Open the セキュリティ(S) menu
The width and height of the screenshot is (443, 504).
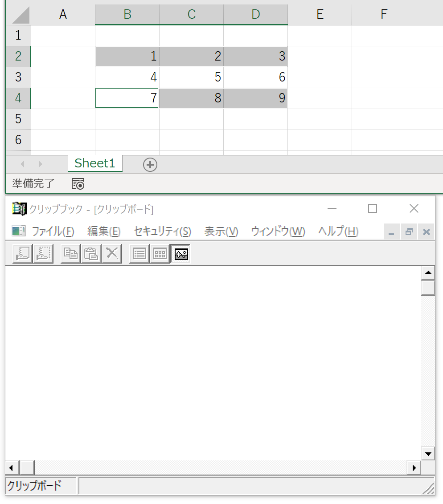pyautogui.click(x=163, y=232)
